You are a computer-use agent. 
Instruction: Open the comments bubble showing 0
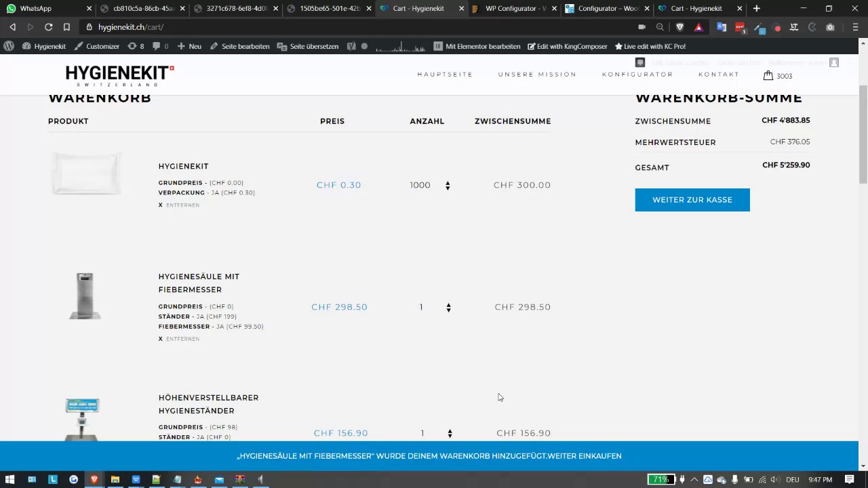click(161, 46)
